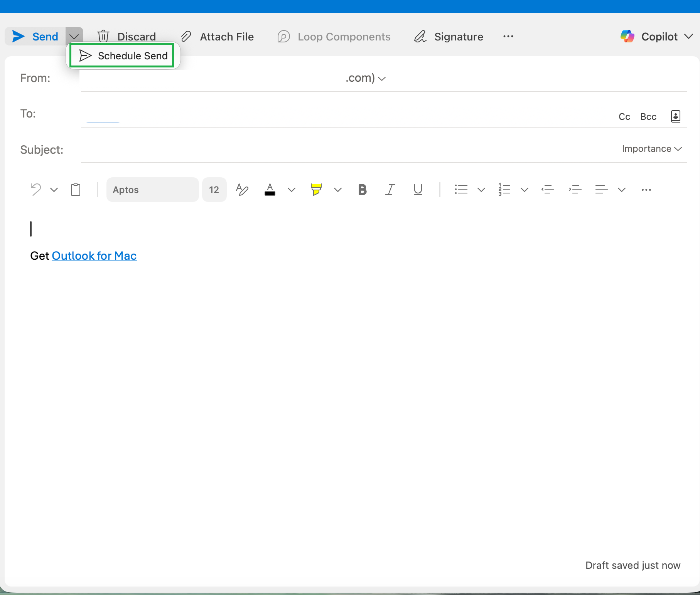Viewport: 700px width, 595px height.
Task: Expand the font color picker arrow
Action: coord(292,190)
